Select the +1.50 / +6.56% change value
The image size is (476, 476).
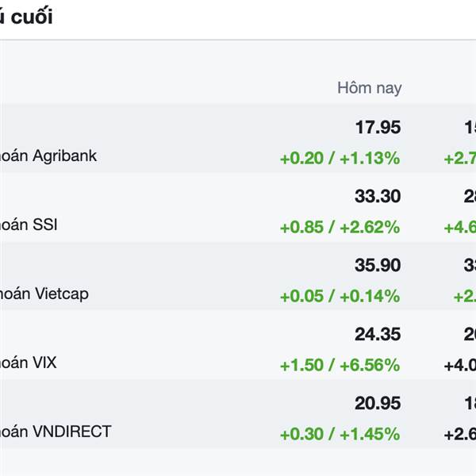pos(340,366)
